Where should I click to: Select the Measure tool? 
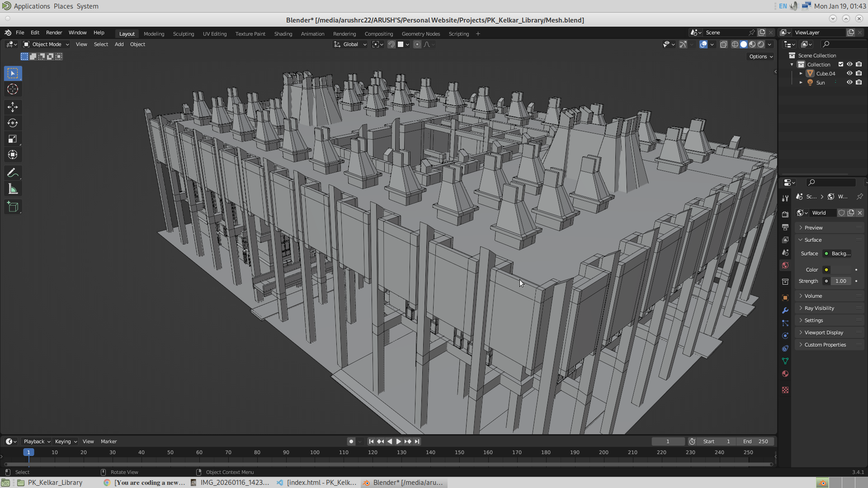[x=13, y=189]
